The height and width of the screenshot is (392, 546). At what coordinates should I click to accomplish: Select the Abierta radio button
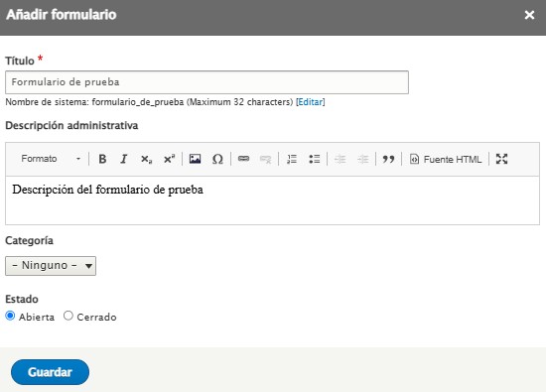[x=10, y=316]
